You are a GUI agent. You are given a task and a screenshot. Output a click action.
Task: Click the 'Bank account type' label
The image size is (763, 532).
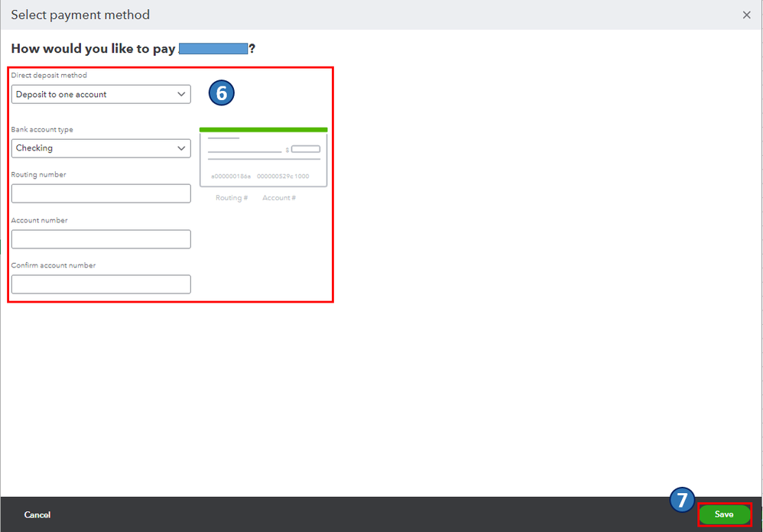tap(42, 130)
